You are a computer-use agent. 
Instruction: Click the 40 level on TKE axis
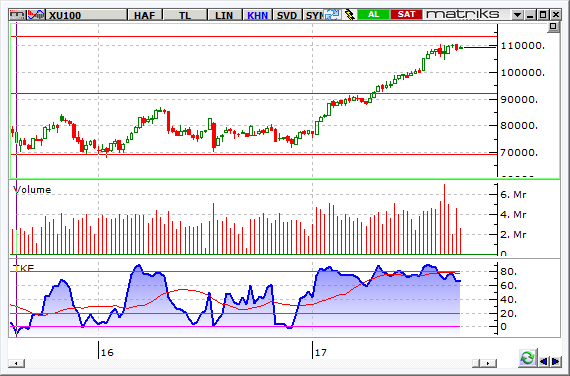[x=509, y=300]
